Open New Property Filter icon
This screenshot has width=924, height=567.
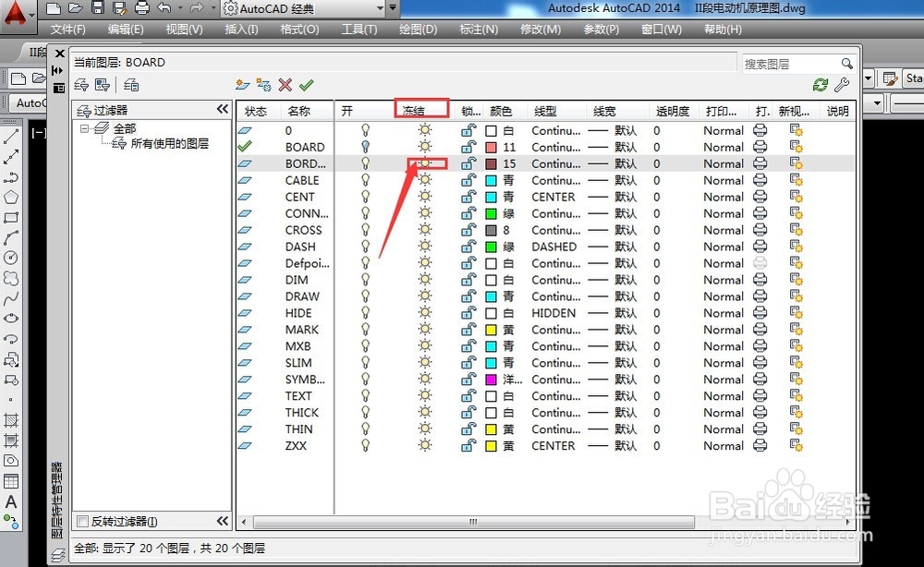[x=81, y=85]
